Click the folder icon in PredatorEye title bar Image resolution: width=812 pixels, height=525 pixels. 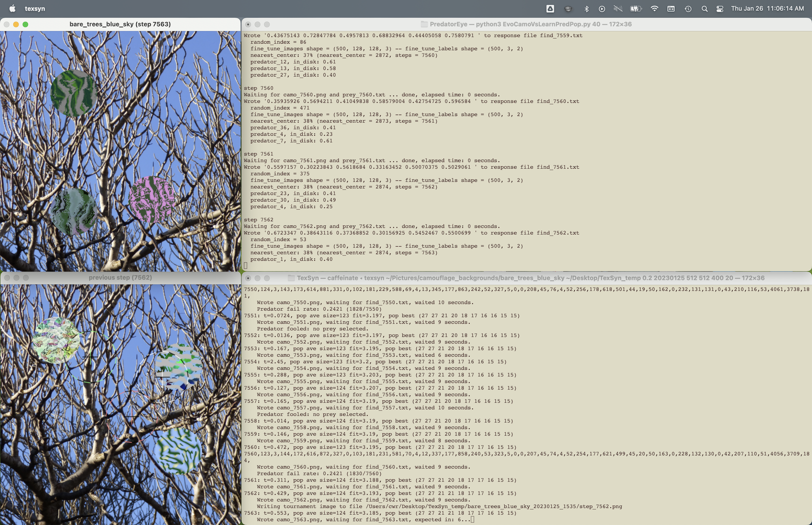[x=424, y=24]
